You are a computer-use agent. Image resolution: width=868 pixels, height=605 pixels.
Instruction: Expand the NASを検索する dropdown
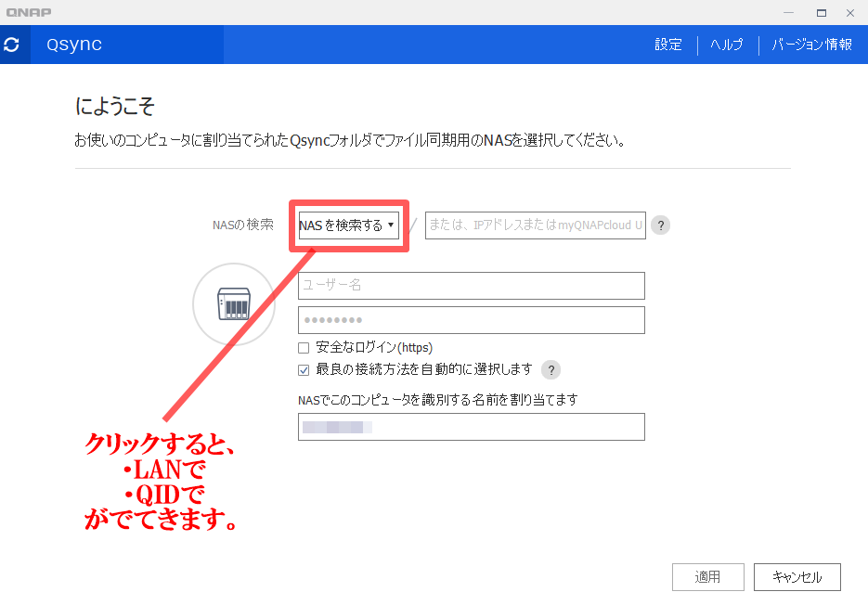pos(349,225)
